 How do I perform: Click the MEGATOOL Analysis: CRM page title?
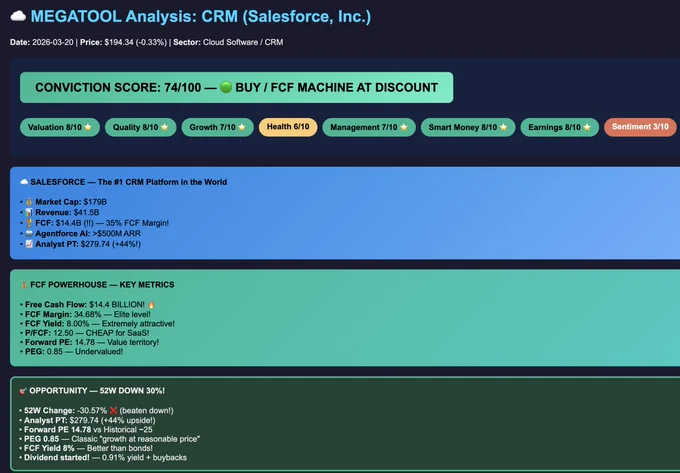(x=201, y=16)
